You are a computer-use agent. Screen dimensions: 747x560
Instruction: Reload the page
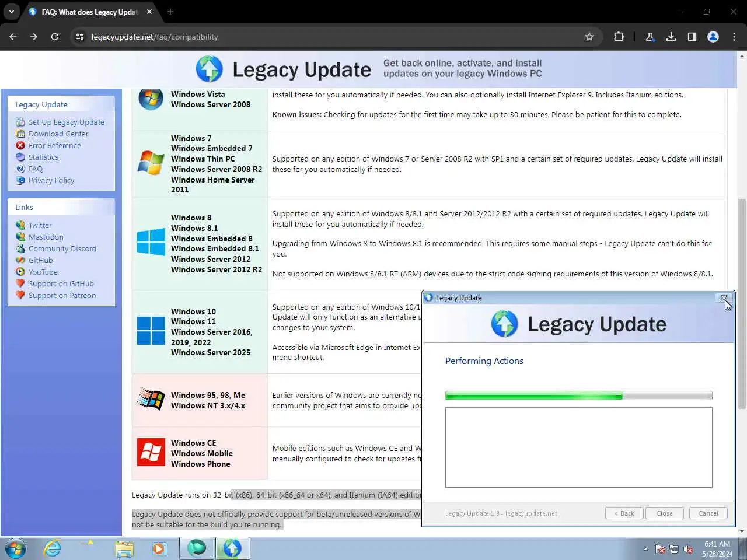pyautogui.click(x=55, y=37)
